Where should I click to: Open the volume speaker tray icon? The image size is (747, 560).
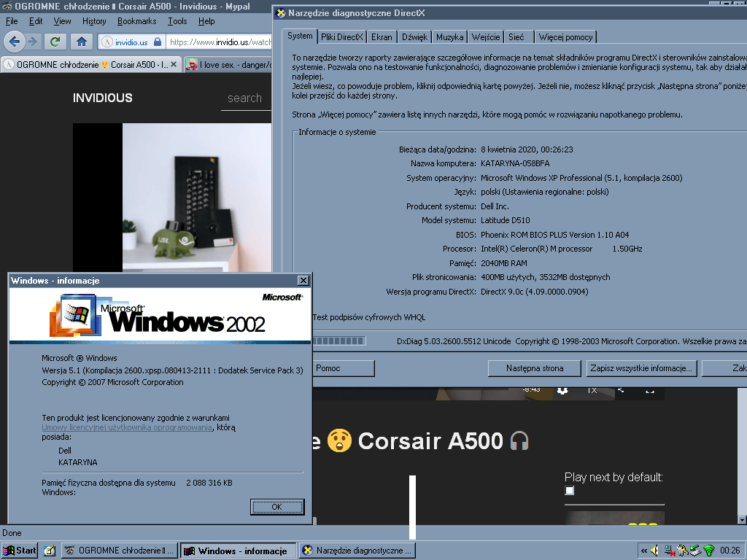654,551
